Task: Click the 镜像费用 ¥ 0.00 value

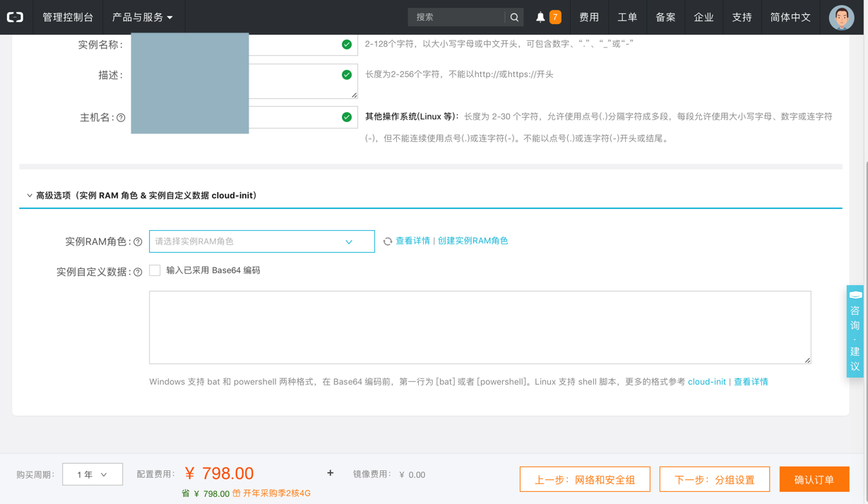Action: (412, 475)
